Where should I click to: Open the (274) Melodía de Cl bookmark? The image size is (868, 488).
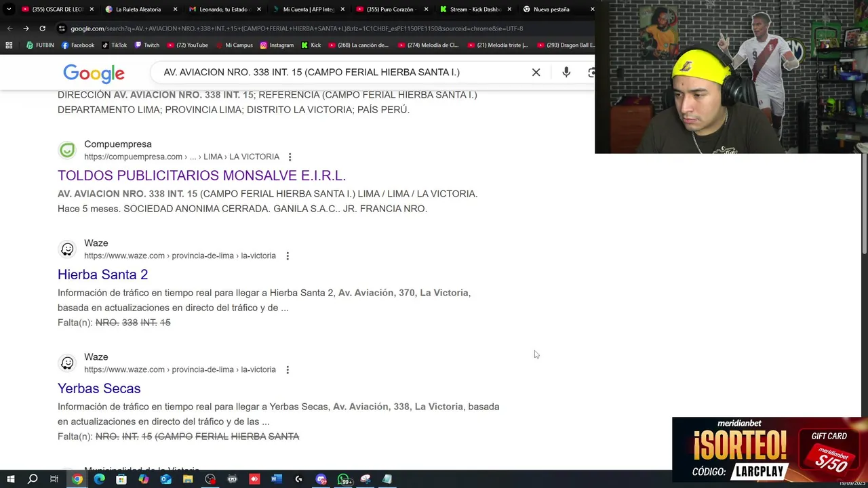pyautogui.click(x=429, y=45)
